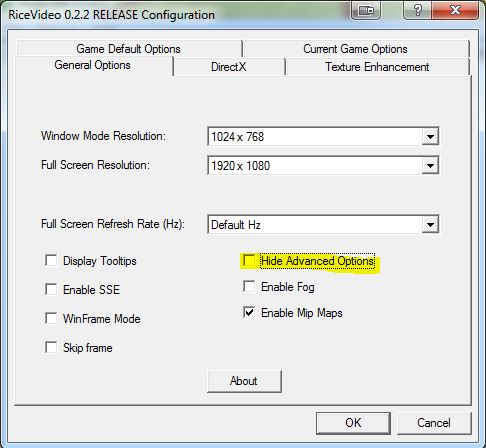Open the Texture Enhancement tab

pyautogui.click(x=377, y=67)
